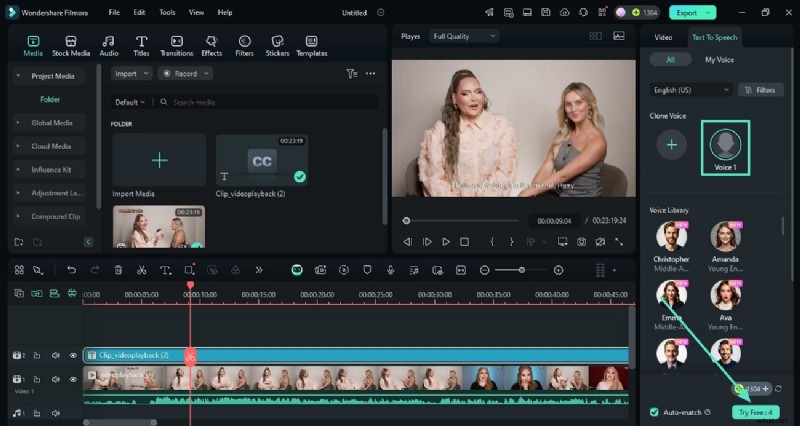Hide the Clip_videoplayback subtitle track
800x426 pixels.
point(73,356)
